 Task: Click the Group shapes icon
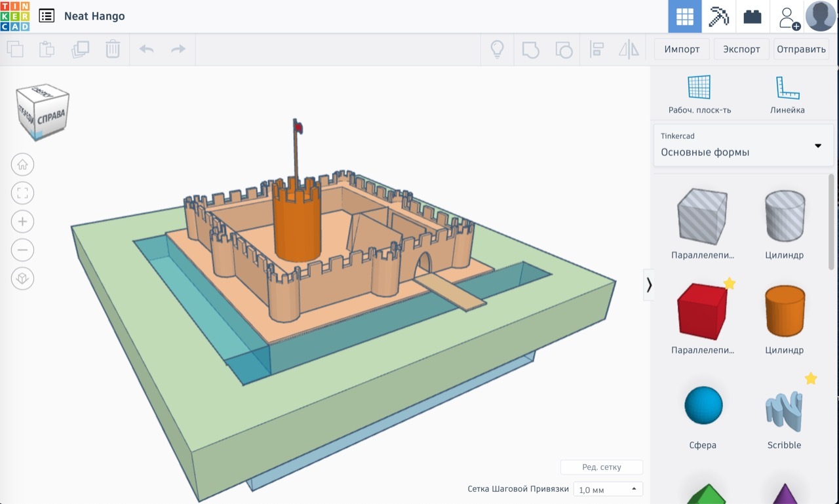530,49
